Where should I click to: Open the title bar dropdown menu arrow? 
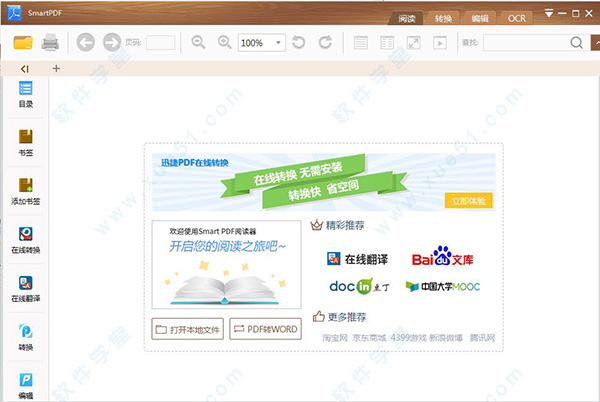[x=549, y=13]
